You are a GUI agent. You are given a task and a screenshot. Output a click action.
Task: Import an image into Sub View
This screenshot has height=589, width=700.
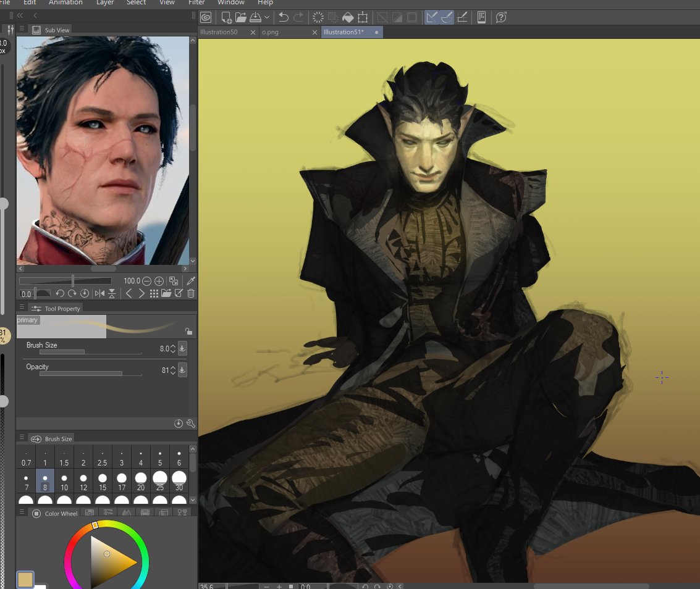coord(166,293)
